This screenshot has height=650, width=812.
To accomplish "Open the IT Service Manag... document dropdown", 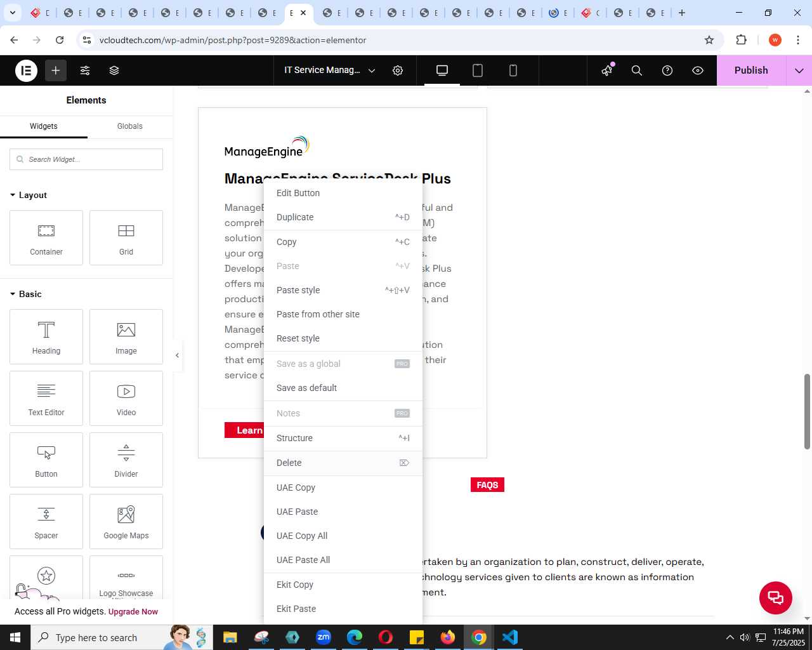I will (x=330, y=70).
